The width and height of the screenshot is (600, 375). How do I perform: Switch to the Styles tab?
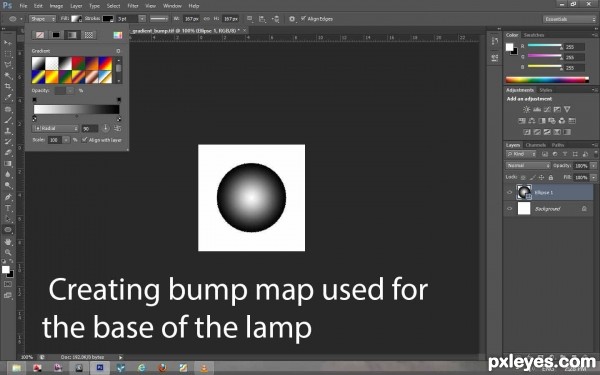point(545,90)
